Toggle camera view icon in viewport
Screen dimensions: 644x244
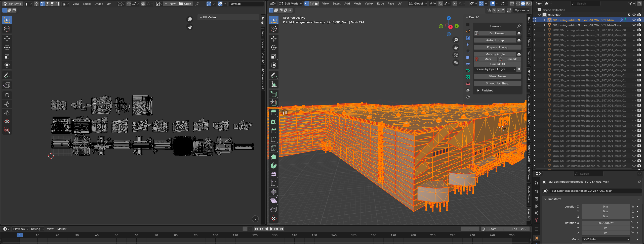[x=456, y=55]
